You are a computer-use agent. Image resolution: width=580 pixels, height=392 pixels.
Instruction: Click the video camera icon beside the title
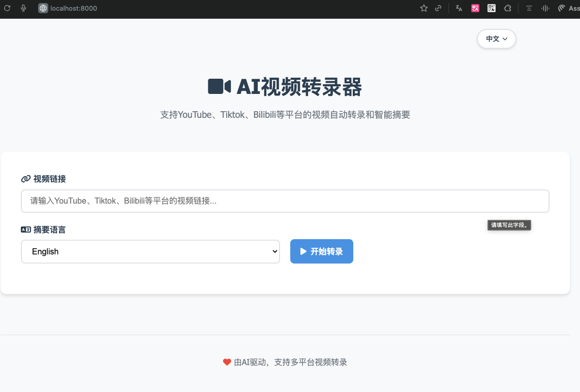click(219, 86)
